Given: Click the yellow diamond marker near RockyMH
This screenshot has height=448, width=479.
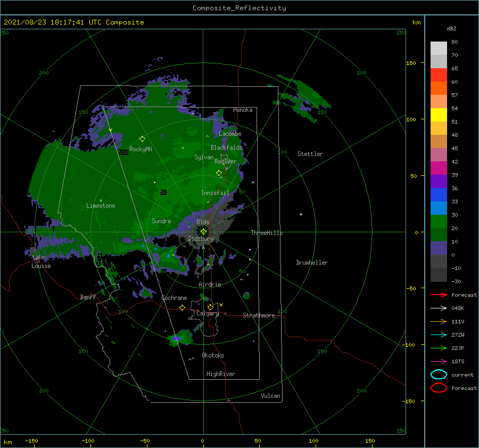Looking at the screenshot, I should [x=142, y=139].
